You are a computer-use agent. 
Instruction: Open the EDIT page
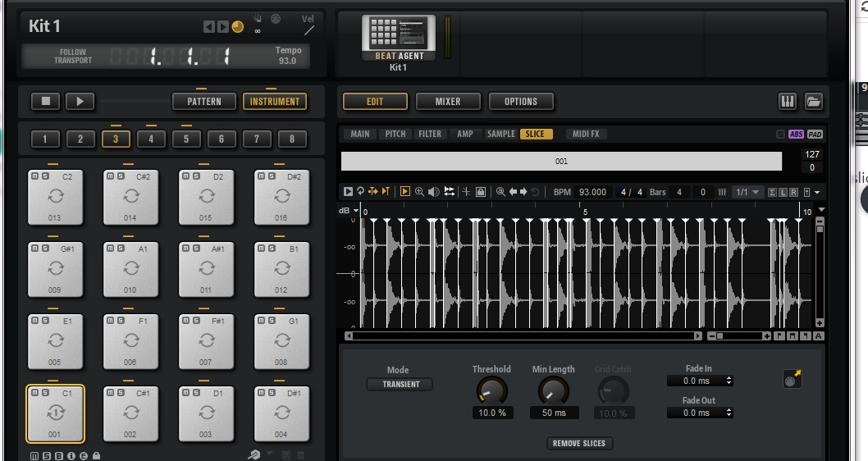[x=375, y=101]
